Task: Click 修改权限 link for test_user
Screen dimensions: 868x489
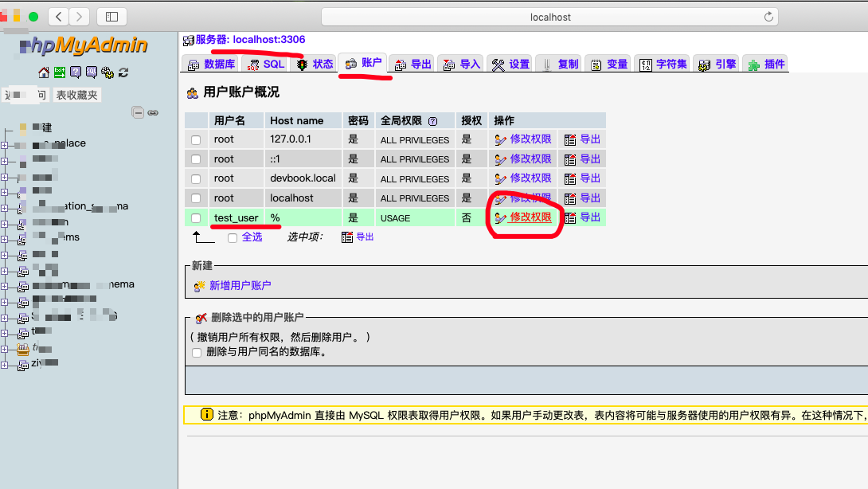Action: pos(531,217)
